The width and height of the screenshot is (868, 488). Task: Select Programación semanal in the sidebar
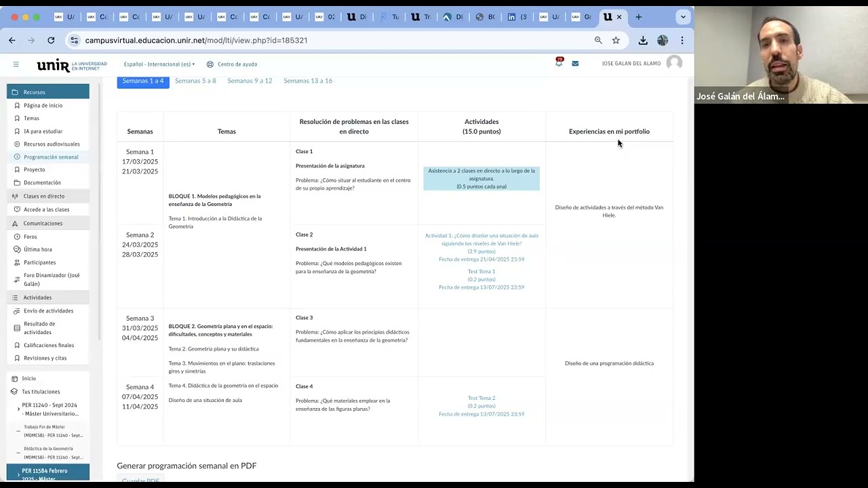tap(51, 157)
